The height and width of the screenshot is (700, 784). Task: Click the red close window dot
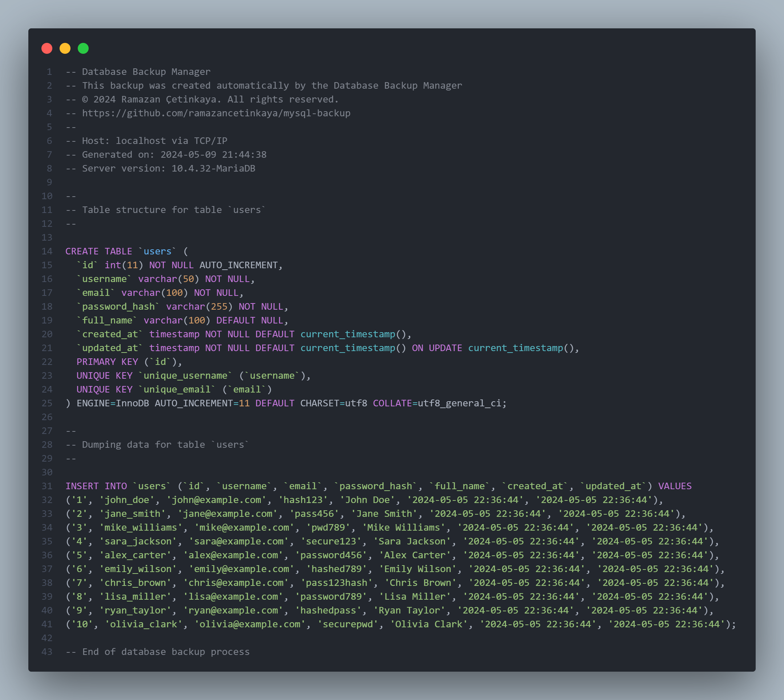[x=47, y=48]
